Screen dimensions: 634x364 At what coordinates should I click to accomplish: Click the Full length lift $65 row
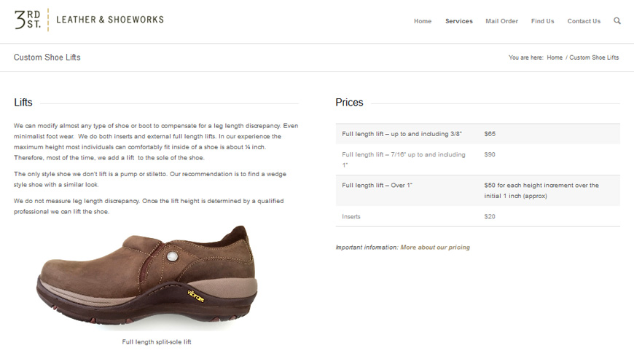pos(477,134)
